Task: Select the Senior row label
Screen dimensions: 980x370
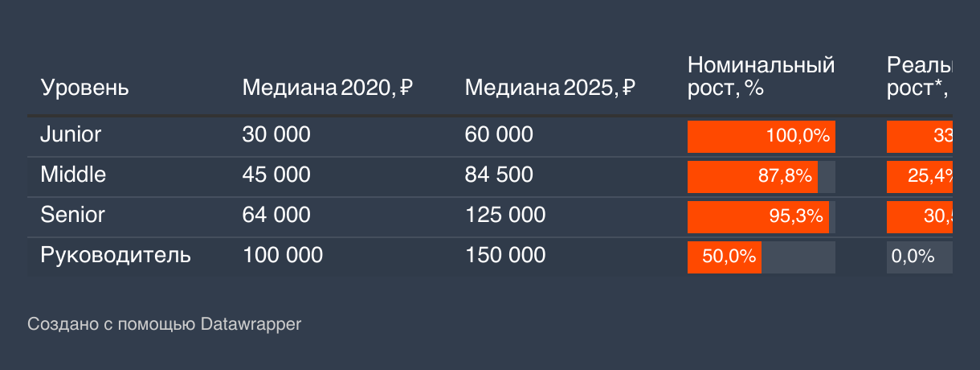Action: 72,215
